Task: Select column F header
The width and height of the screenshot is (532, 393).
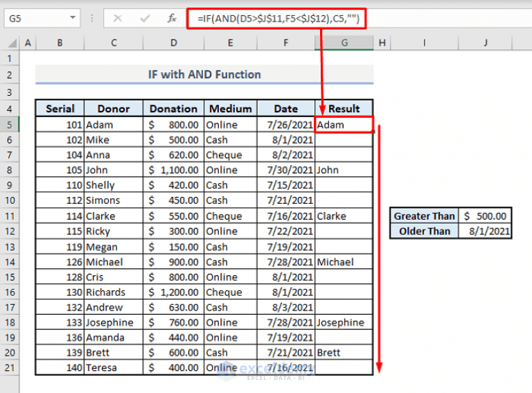Action: [x=286, y=43]
